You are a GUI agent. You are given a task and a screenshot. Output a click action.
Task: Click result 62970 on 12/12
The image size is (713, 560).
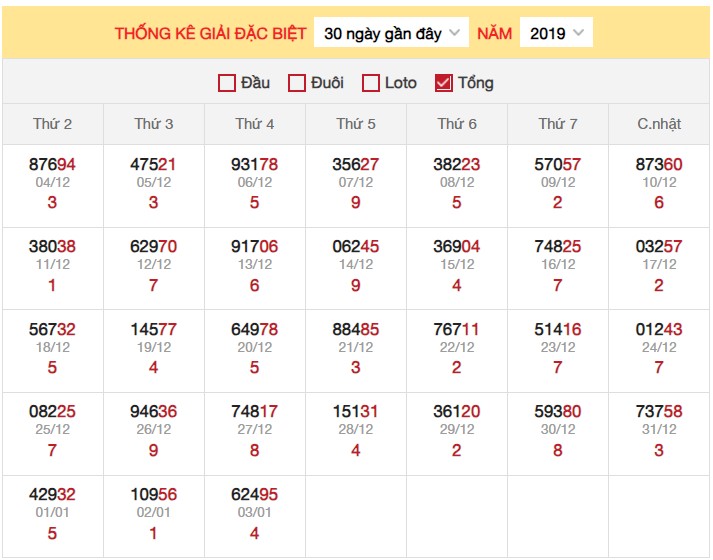(x=154, y=247)
